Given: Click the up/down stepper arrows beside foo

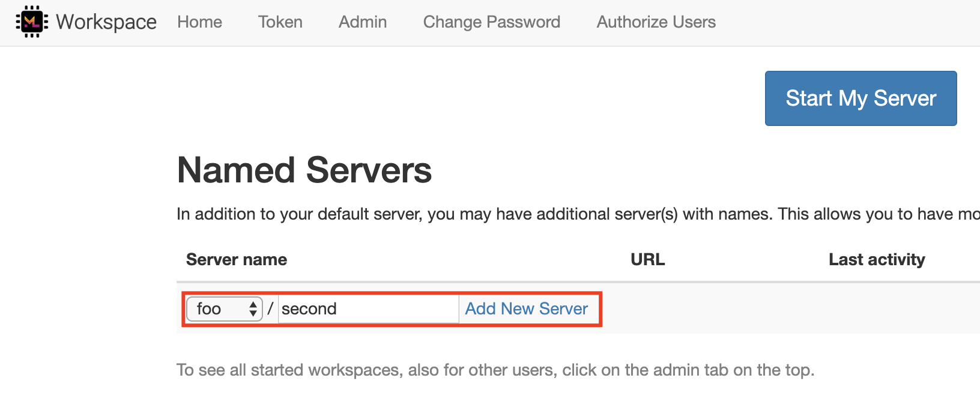Looking at the screenshot, I should point(253,308).
